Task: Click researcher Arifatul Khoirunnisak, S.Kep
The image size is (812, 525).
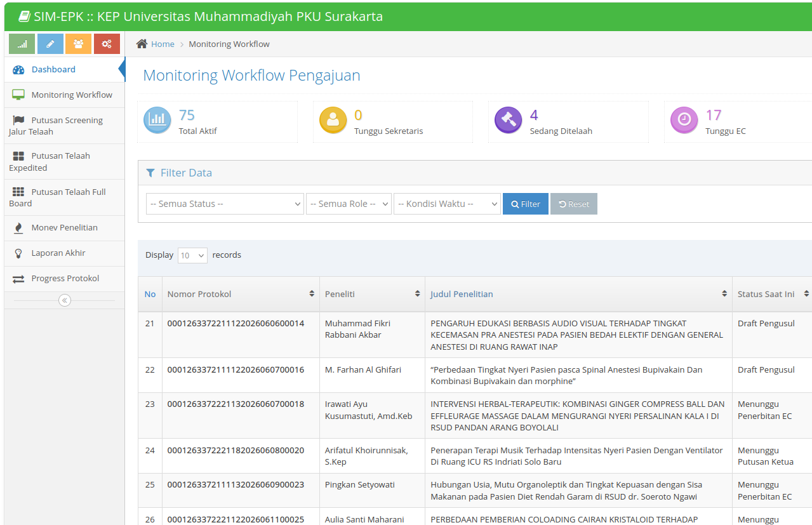Action: [366, 456]
